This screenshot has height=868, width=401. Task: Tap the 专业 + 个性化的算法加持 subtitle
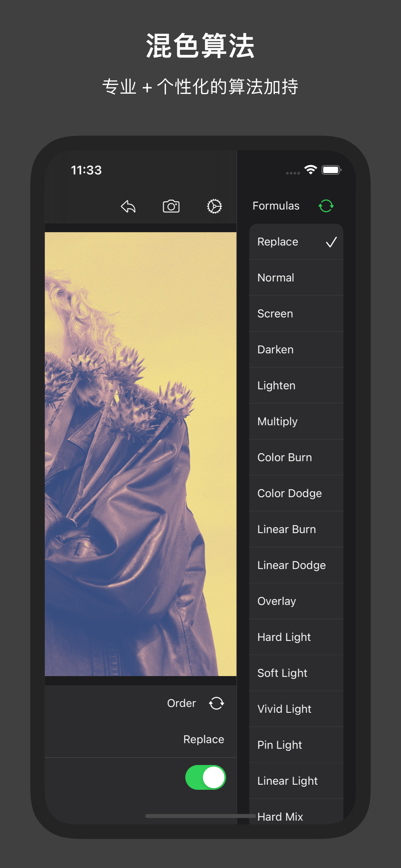[200, 87]
